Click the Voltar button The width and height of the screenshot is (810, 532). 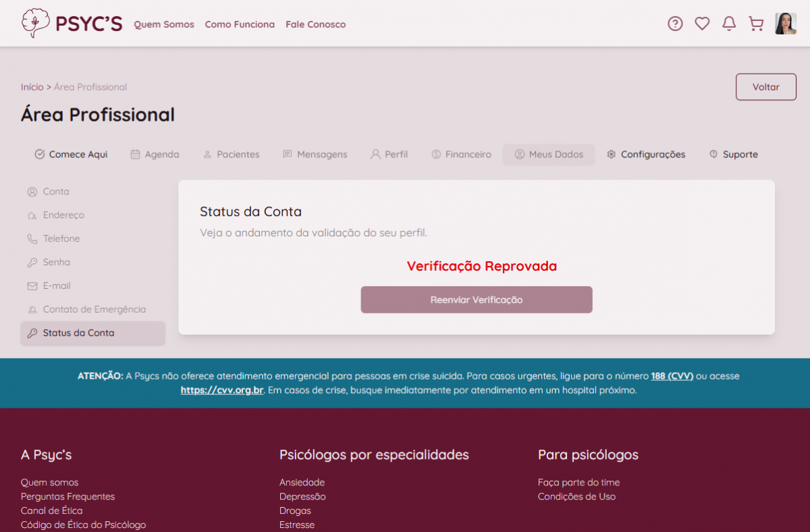pyautogui.click(x=765, y=87)
